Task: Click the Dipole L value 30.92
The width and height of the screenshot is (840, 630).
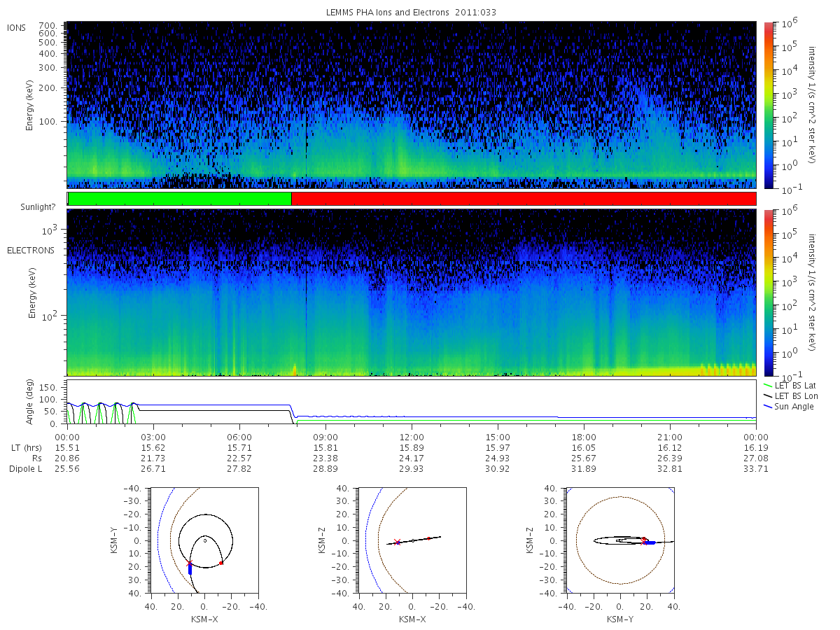Action: (498, 469)
